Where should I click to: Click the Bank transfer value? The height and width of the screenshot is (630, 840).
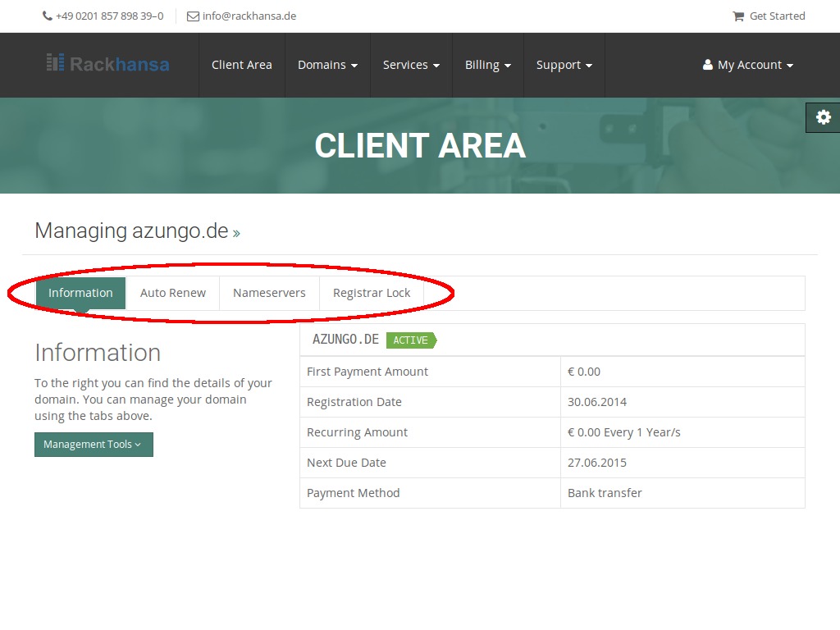tap(605, 493)
